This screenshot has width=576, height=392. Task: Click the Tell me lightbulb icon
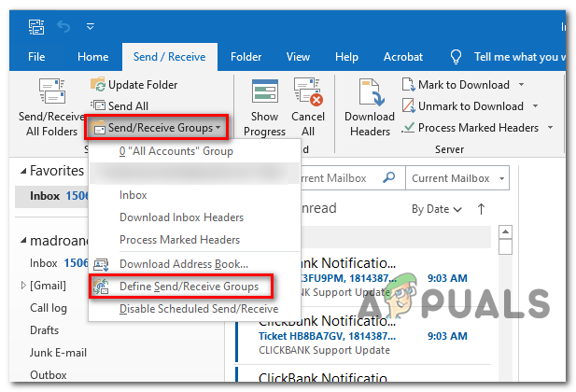[457, 57]
